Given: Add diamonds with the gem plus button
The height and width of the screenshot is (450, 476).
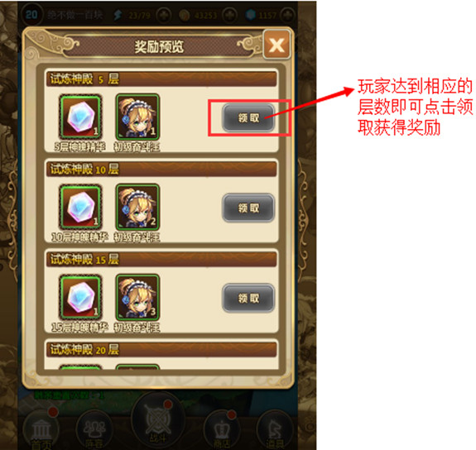Looking at the screenshot, I should 287,15.
